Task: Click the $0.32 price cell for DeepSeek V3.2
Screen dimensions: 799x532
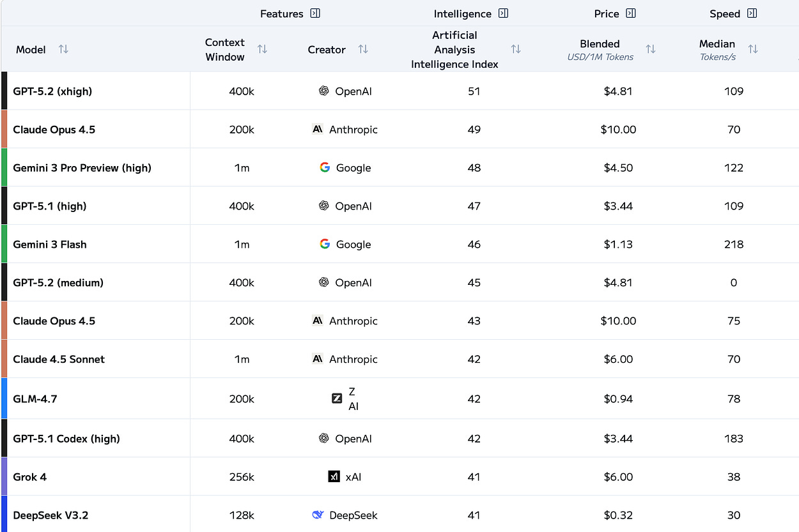Action: click(x=618, y=515)
